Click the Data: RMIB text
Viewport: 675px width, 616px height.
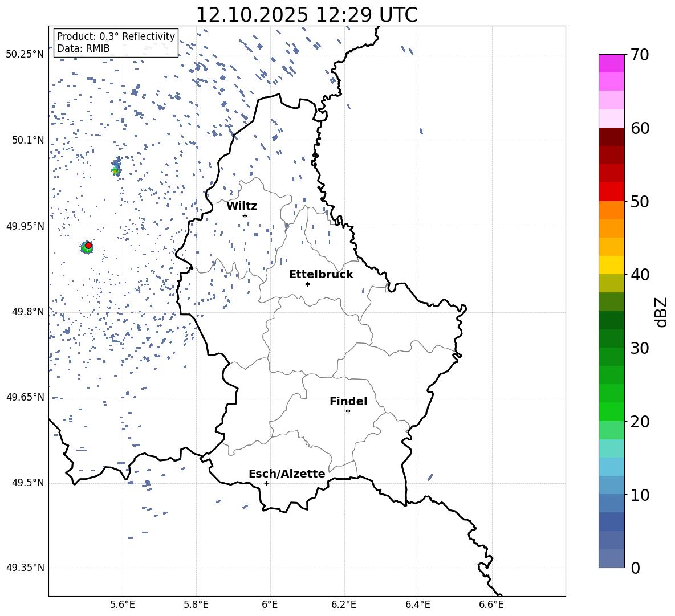tap(83, 48)
